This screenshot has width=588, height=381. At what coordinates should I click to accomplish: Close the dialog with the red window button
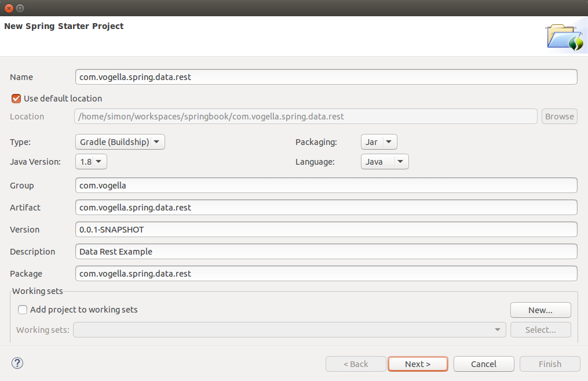point(9,8)
